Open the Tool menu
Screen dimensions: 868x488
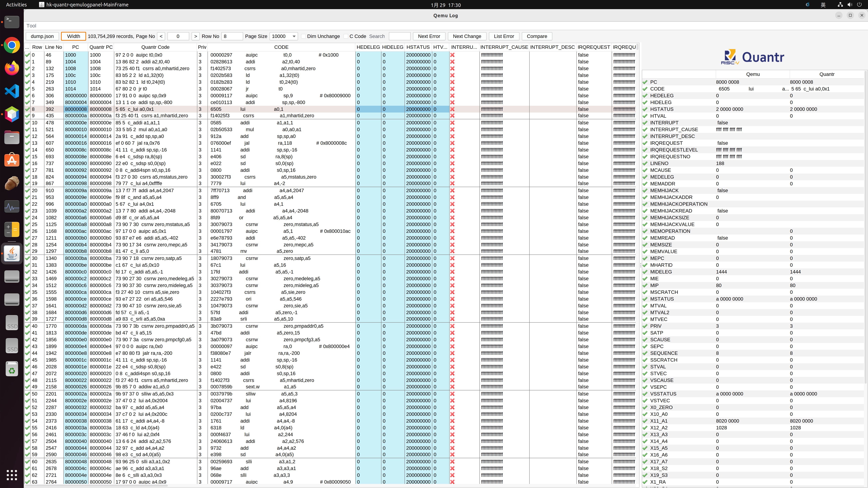click(x=31, y=26)
